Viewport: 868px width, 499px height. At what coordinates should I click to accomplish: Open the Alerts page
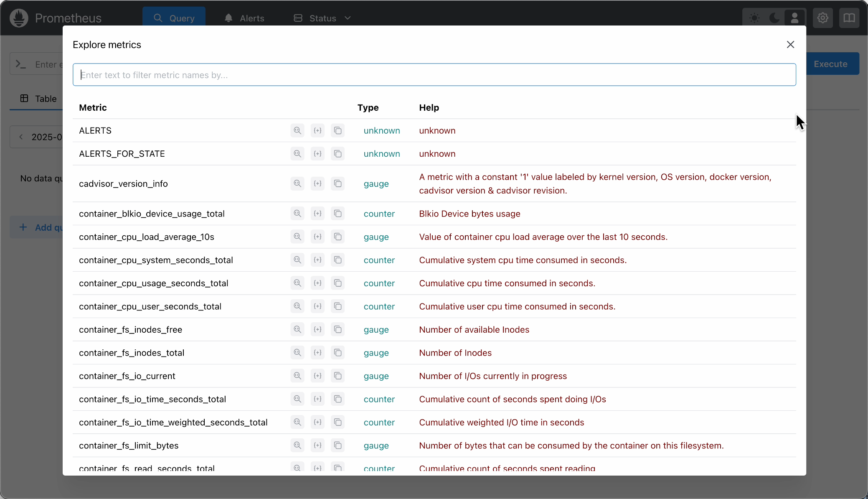[244, 18]
